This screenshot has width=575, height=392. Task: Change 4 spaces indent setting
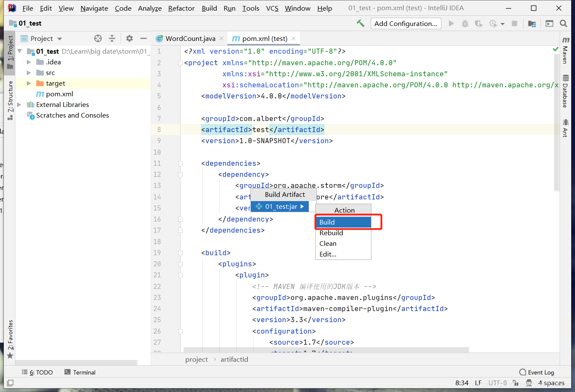tap(551, 383)
